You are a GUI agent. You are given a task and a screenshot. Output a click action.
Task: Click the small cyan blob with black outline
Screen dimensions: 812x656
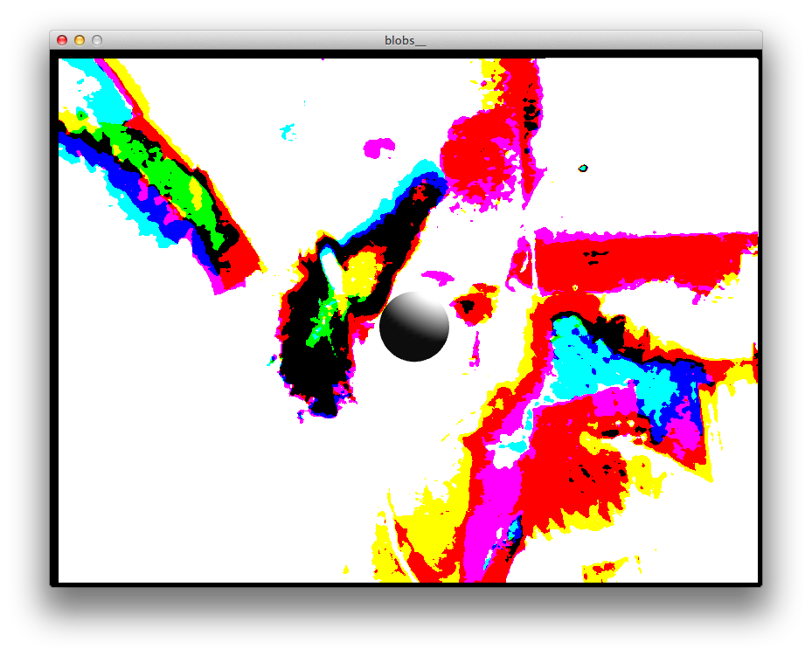click(x=583, y=168)
